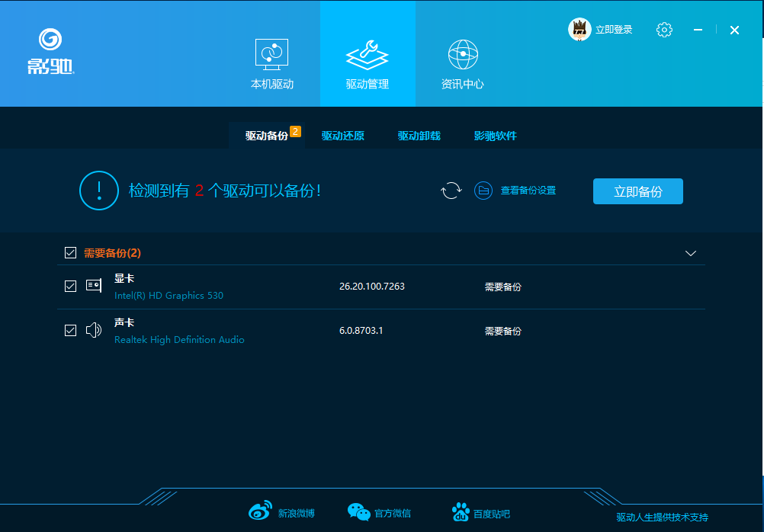Click the 影驰 logo
764x532 pixels.
[x=50, y=52]
